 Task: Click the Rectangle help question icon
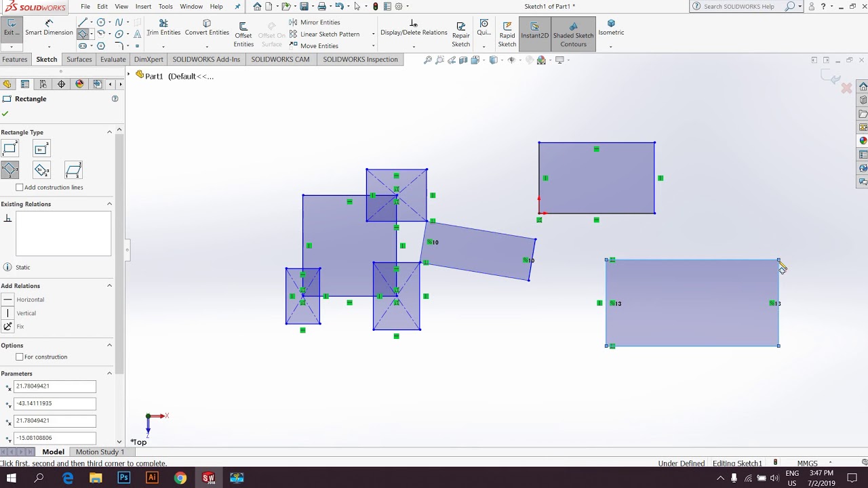[x=115, y=99]
